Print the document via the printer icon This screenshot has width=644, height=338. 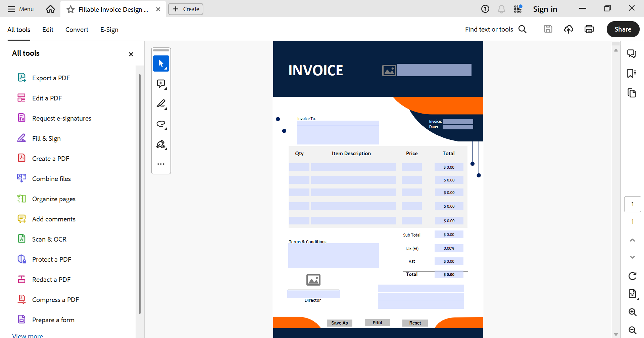[589, 29]
